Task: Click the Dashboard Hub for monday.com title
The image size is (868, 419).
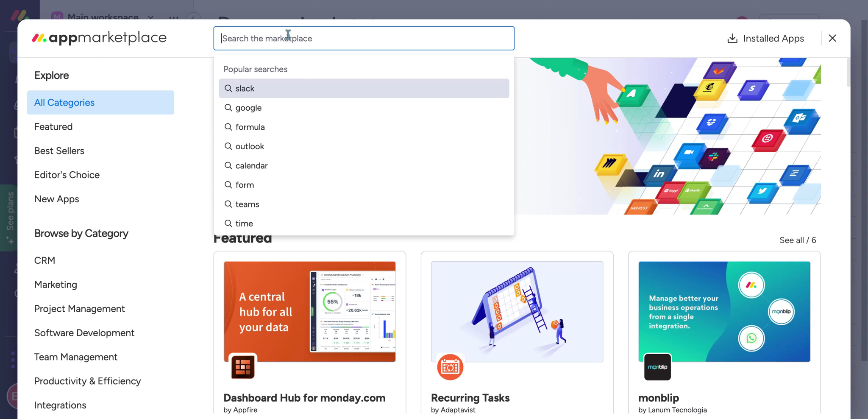Action: click(x=304, y=398)
